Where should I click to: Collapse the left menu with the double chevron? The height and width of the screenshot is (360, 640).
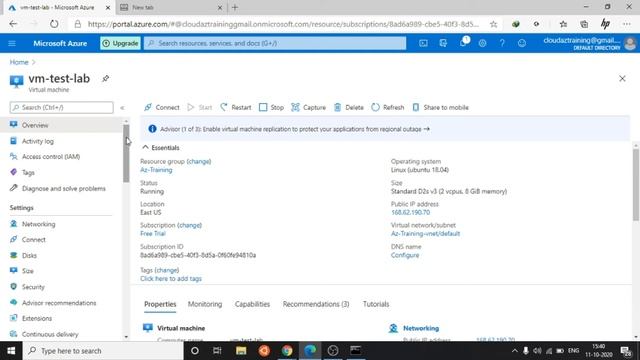tap(122, 108)
